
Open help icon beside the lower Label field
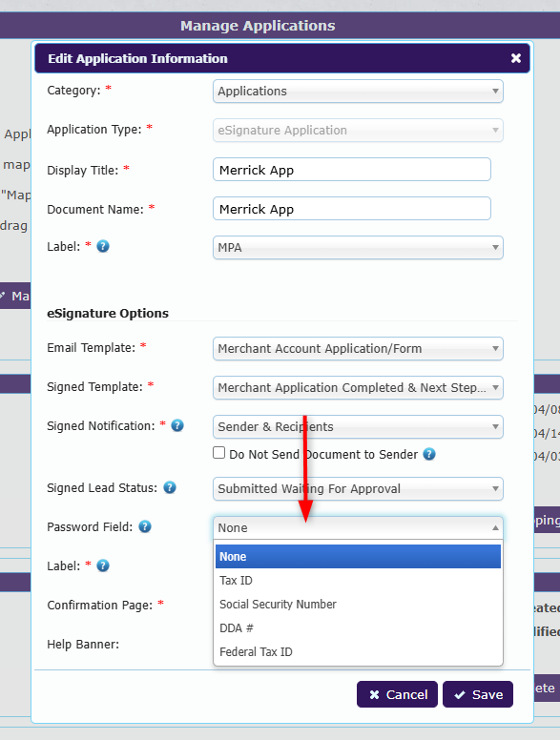tap(103, 565)
